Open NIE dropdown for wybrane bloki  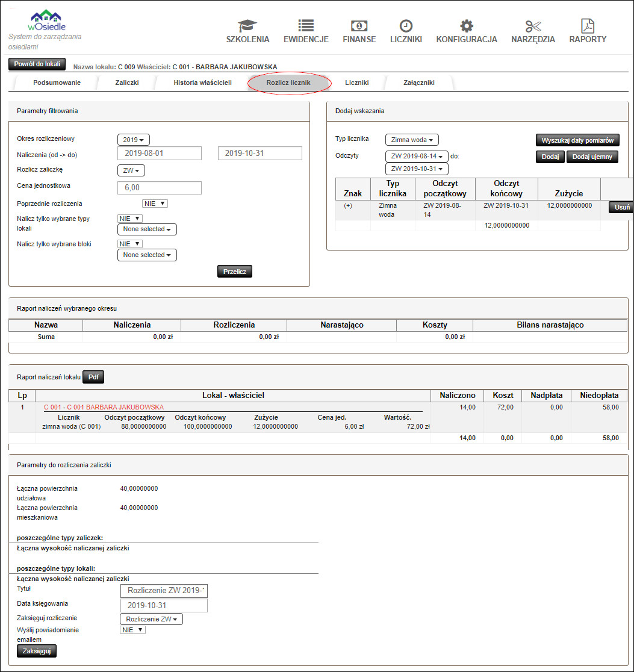click(130, 244)
